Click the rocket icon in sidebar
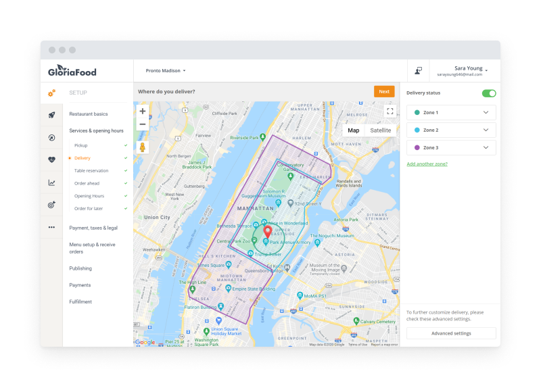This screenshot has width=541, height=392. tap(52, 115)
